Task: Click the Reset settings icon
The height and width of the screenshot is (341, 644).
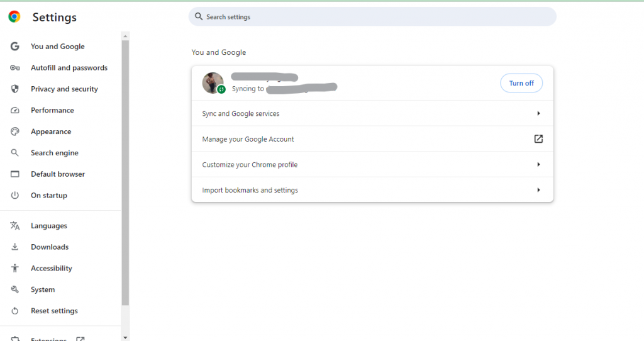Action: point(15,311)
